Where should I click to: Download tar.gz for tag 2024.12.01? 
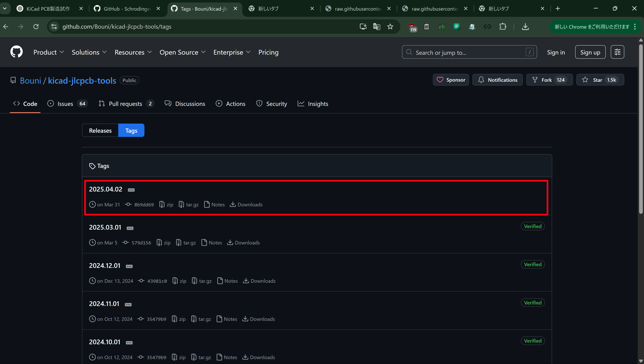tap(202, 281)
